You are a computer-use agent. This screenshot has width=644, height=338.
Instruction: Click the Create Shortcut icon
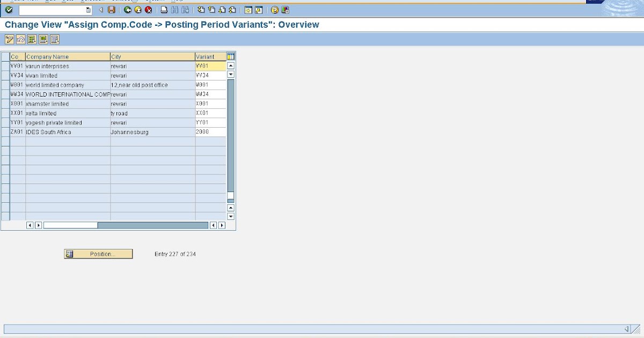(258, 9)
